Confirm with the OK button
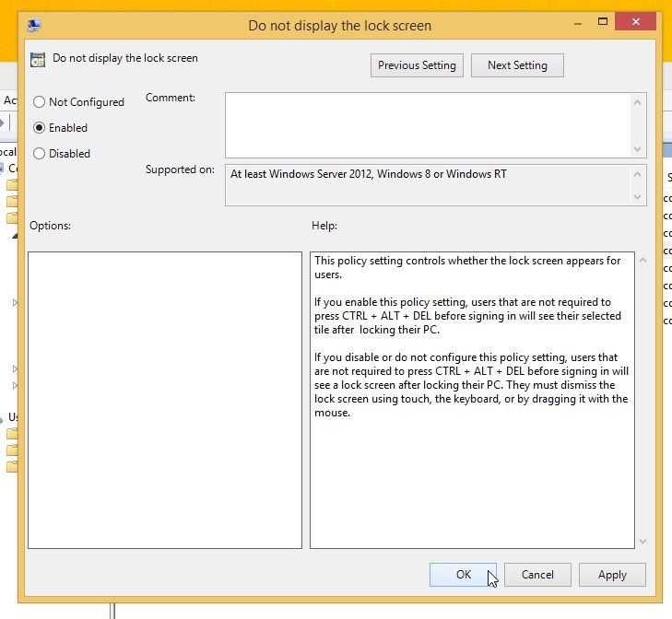 [464, 575]
